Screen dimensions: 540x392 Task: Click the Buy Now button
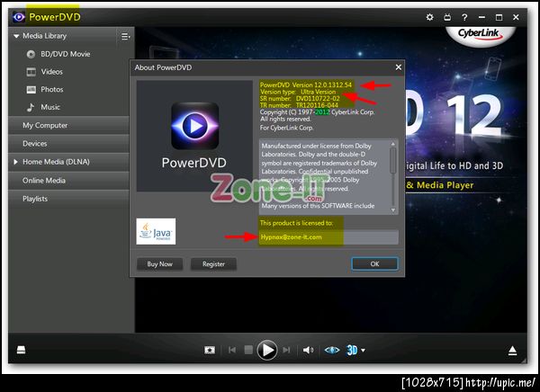(x=160, y=264)
